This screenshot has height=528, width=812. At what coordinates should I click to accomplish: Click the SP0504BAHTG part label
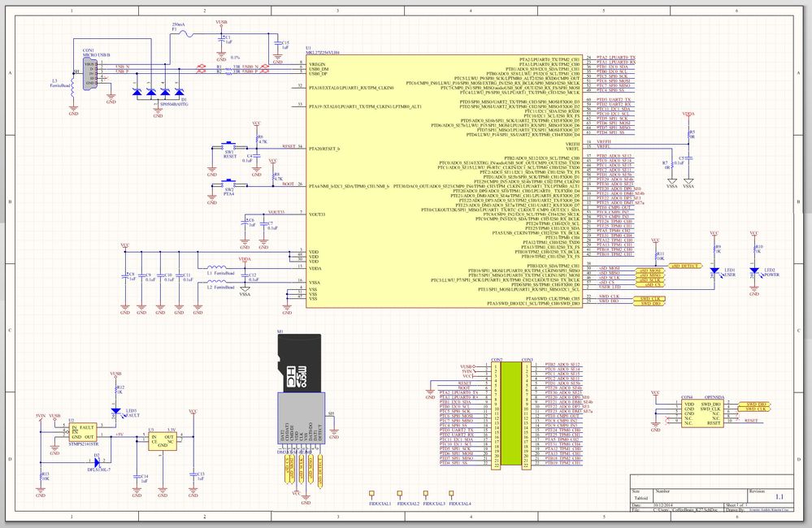[174, 104]
